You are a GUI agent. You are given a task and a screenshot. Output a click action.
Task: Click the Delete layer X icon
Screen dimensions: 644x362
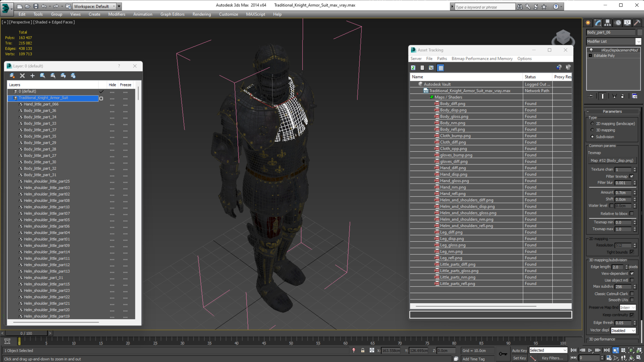pyautogui.click(x=22, y=76)
